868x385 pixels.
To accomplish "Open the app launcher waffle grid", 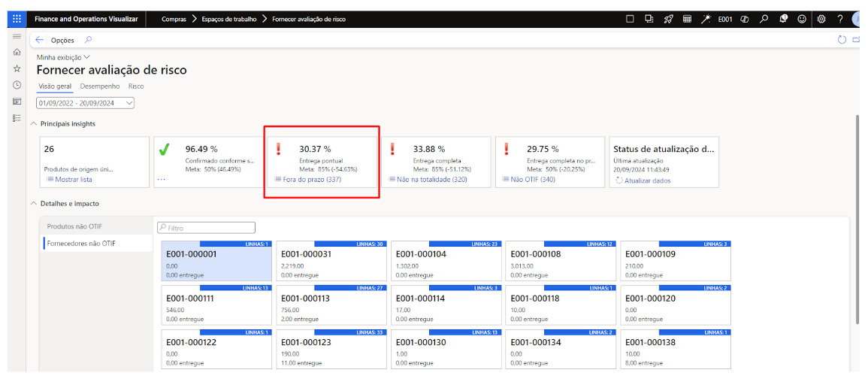I will tap(17, 19).
